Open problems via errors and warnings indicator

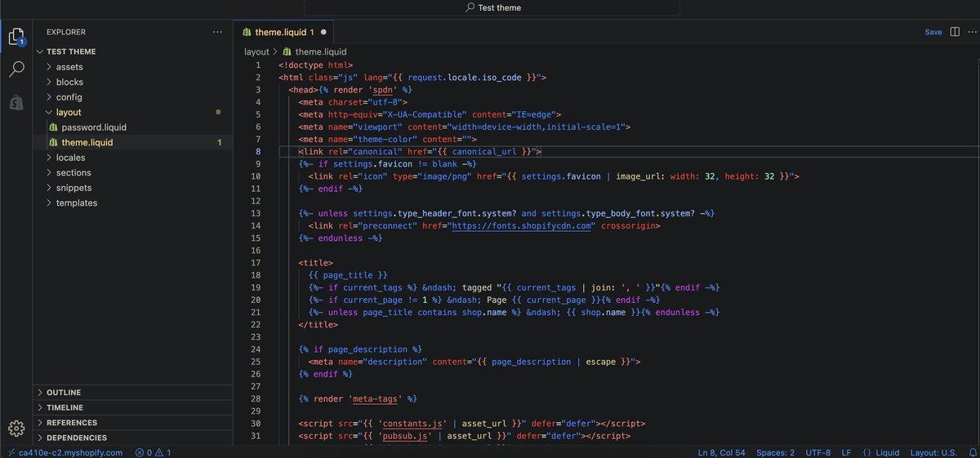click(x=153, y=451)
